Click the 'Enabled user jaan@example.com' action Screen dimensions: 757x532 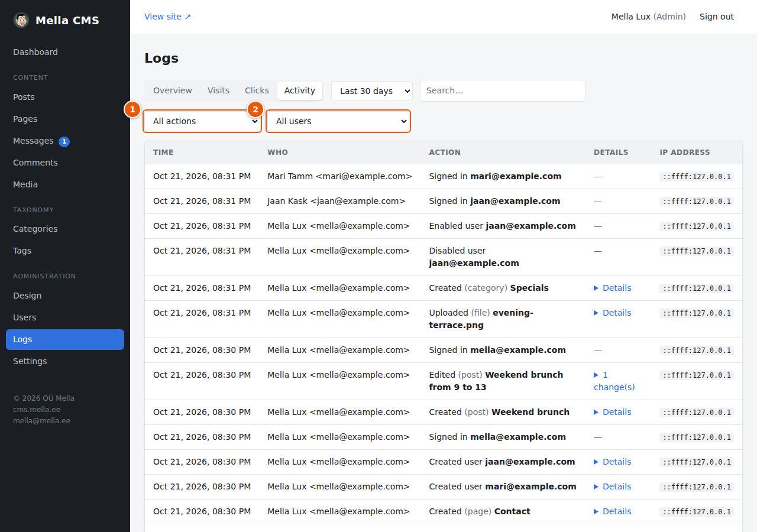coord(502,226)
